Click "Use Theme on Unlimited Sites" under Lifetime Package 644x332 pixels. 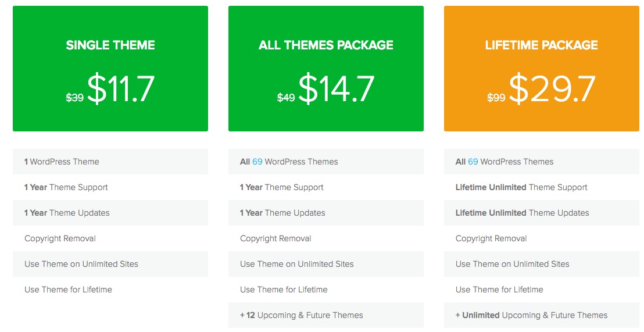click(x=512, y=264)
